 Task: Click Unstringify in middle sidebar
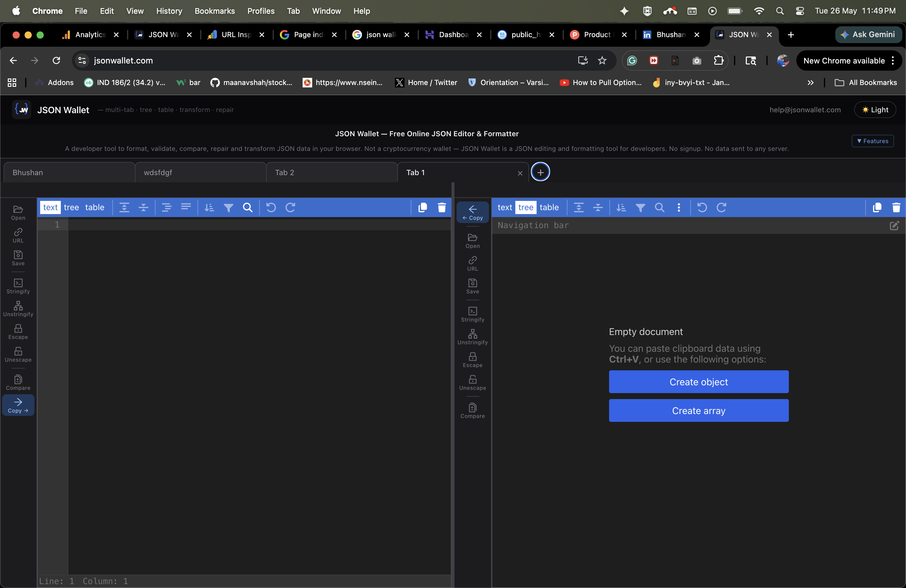click(472, 337)
